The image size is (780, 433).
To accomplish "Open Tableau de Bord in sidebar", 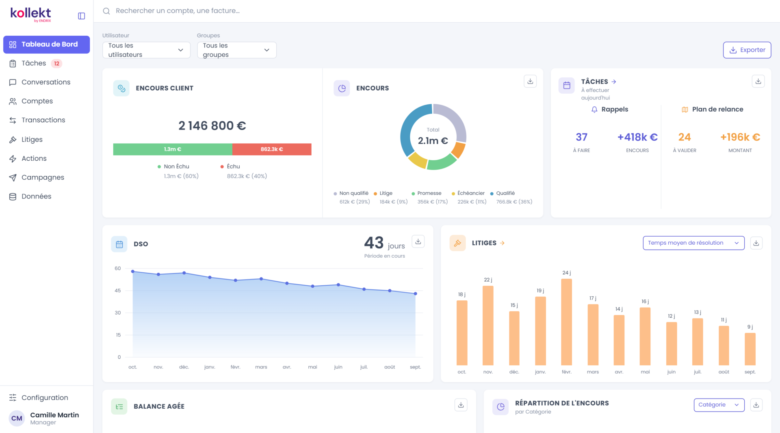I will click(46, 44).
